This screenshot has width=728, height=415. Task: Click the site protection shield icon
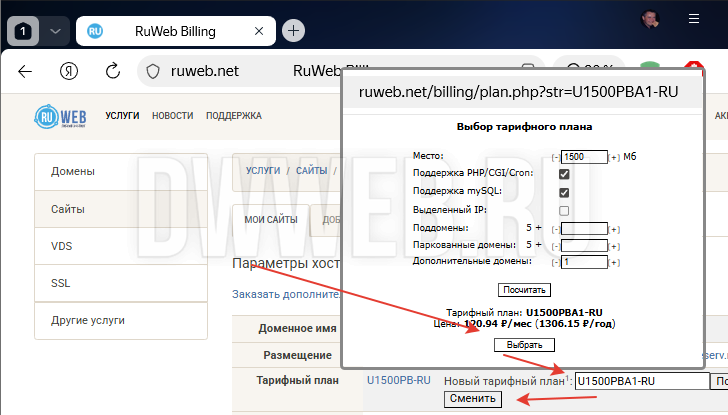(x=153, y=71)
